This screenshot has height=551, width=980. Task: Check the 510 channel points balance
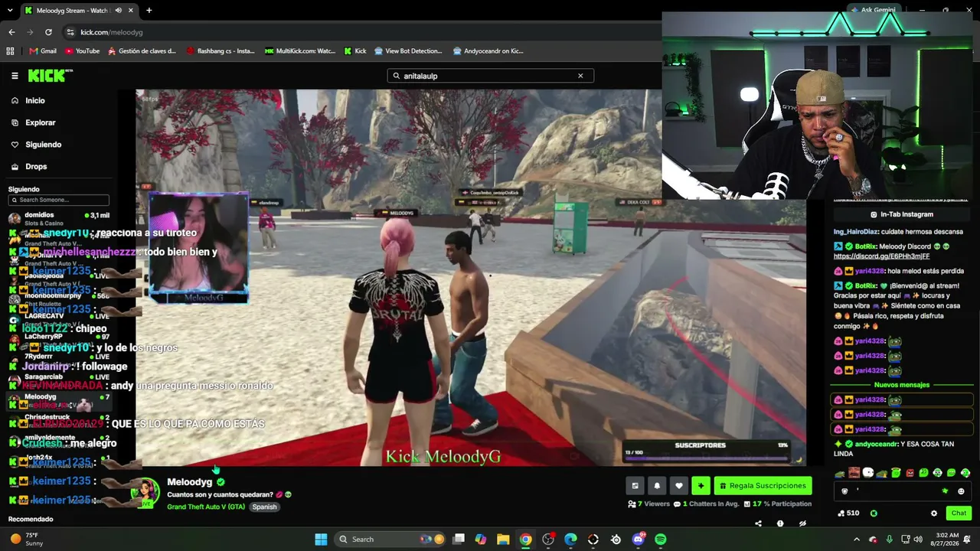point(849,514)
